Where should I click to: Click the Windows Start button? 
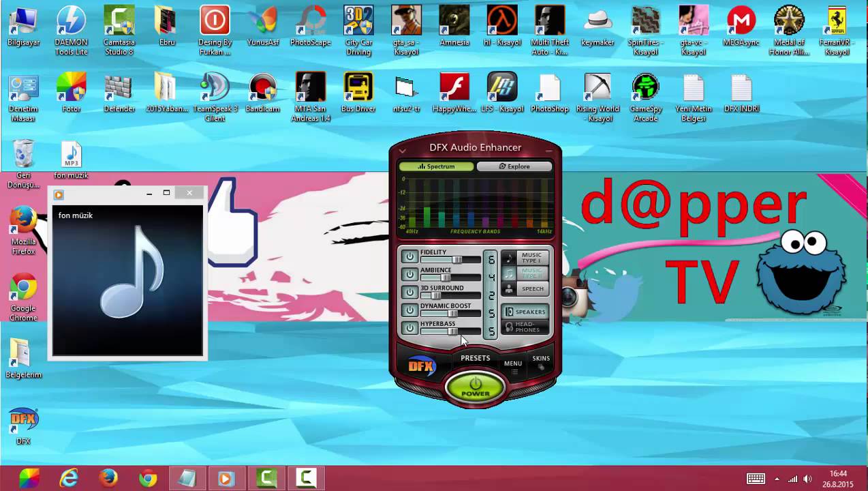tap(29, 479)
